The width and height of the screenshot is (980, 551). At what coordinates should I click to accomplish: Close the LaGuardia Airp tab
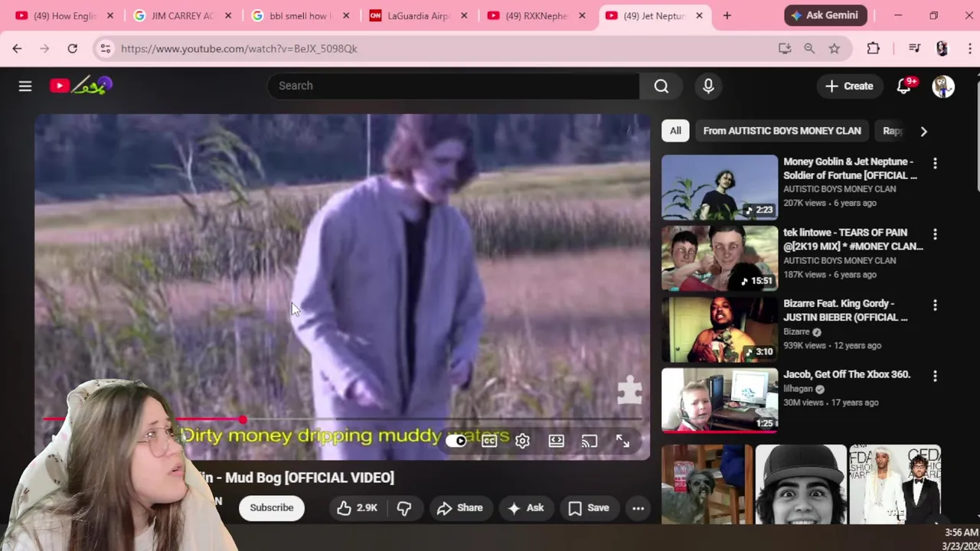click(463, 15)
